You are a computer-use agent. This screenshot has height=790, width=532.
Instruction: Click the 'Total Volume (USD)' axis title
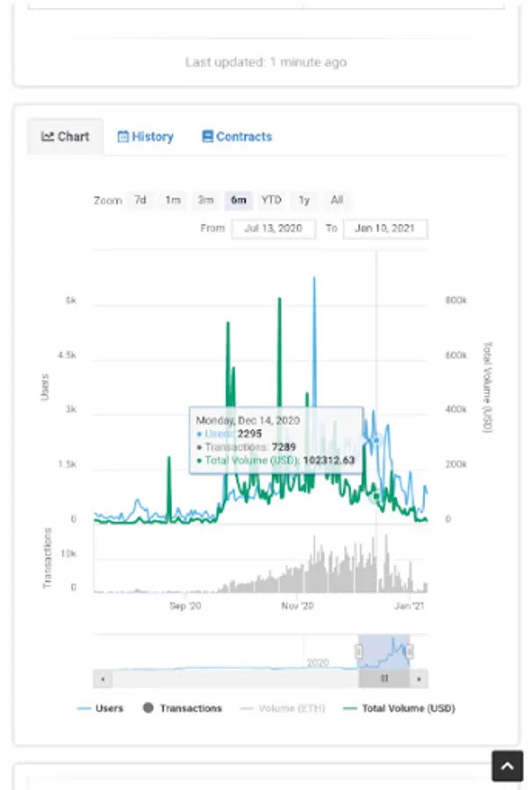pos(487,387)
